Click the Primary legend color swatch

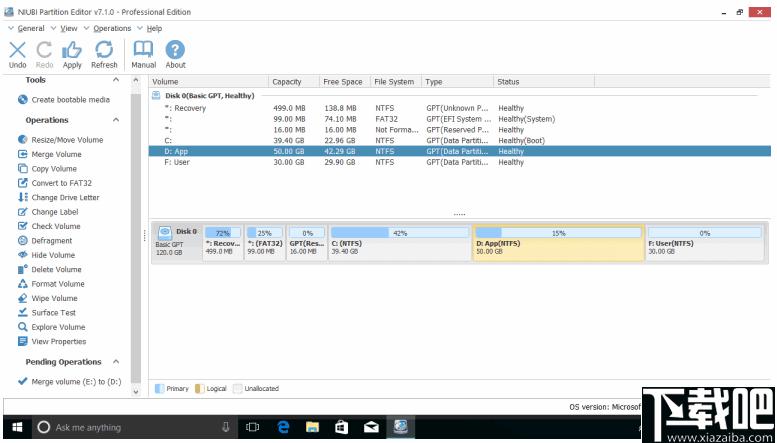(x=160, y=388)
